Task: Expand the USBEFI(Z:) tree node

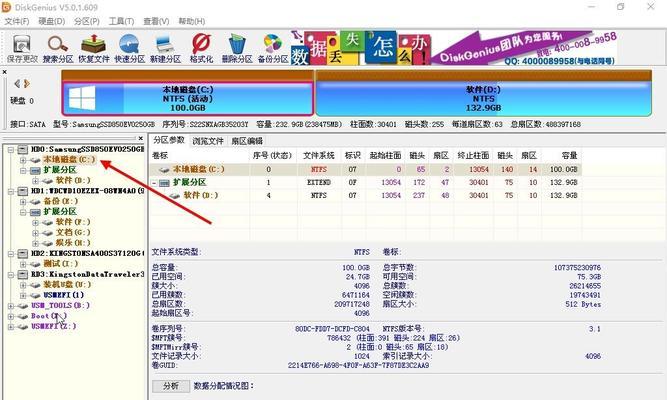Action: [x=11, y=326]
